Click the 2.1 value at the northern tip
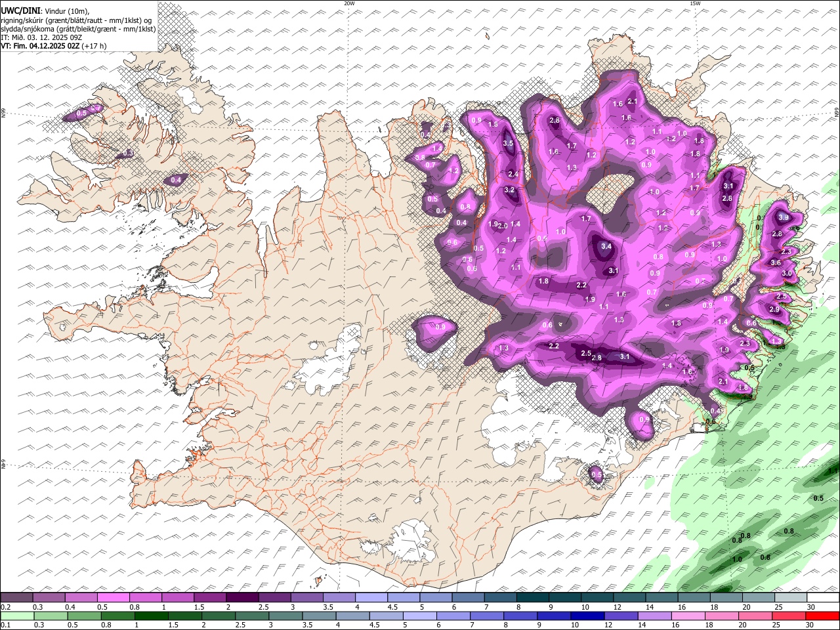This screenshot has height=630, width=840. click(x=633, y=101)
